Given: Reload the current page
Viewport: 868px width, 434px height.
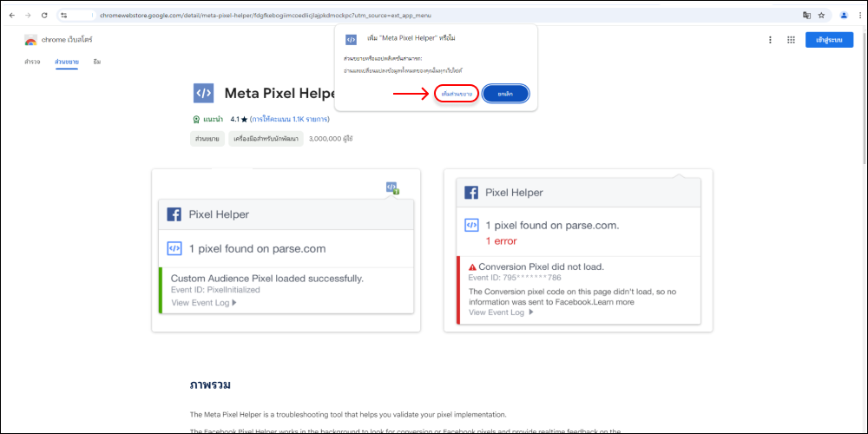Looking at the screenshot, I should (x=44, y=16).
